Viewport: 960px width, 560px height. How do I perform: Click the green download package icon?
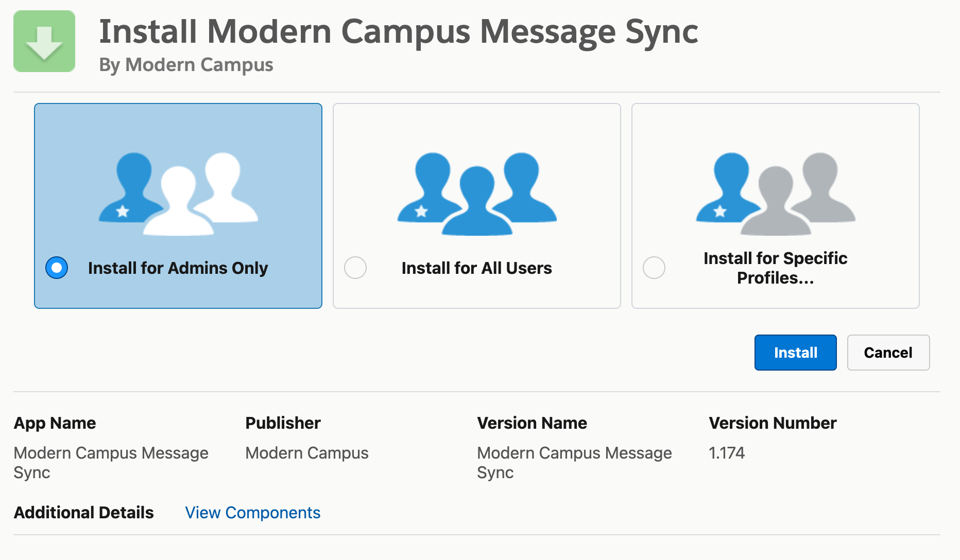coord(44,41)
